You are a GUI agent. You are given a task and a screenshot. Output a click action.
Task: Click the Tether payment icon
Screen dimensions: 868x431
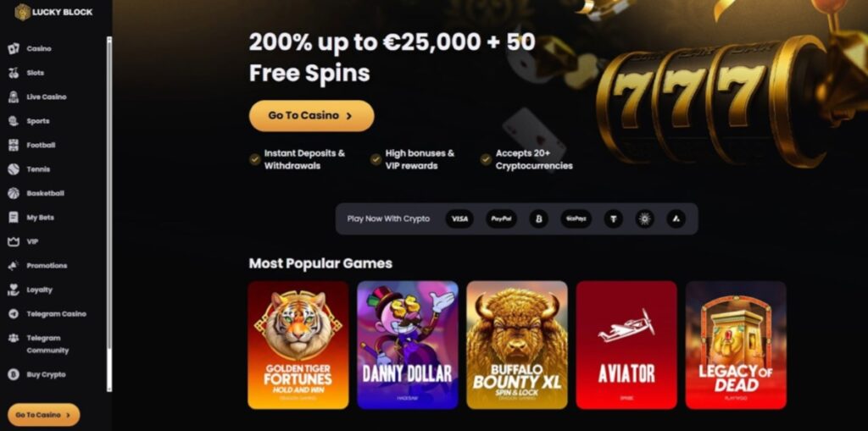click(614, 219)
